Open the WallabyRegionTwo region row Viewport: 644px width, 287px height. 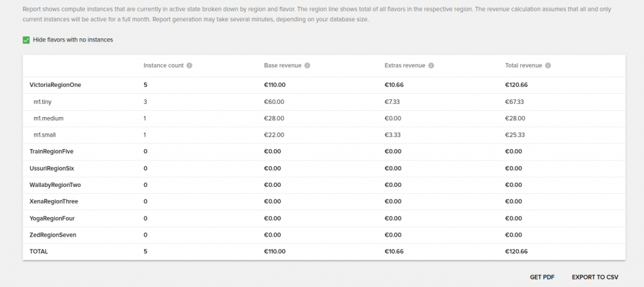[x=324, y=185]
